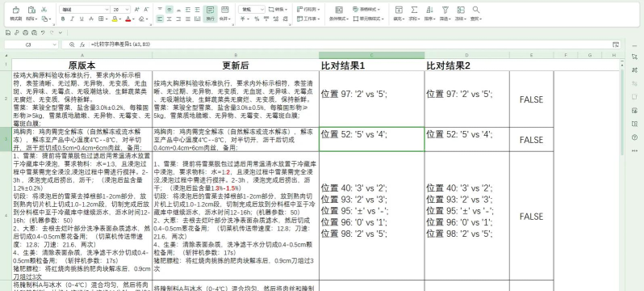644x291 pixels.
Task: Click the undo arrow icon
Action: [x=43, y=32]
